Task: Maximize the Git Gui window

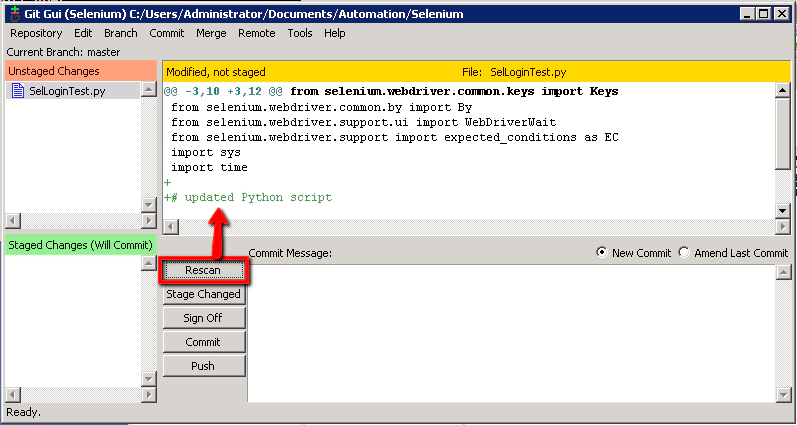Action: (x=764, y=14)
